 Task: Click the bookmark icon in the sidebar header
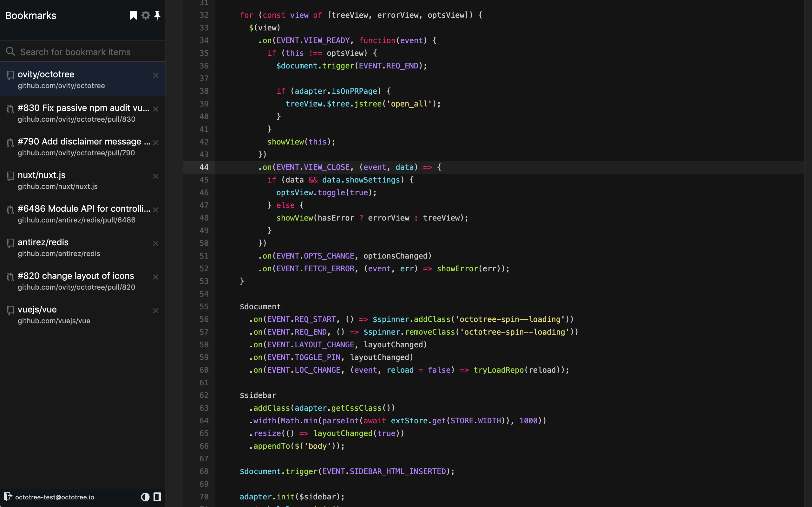click(134, 16)
